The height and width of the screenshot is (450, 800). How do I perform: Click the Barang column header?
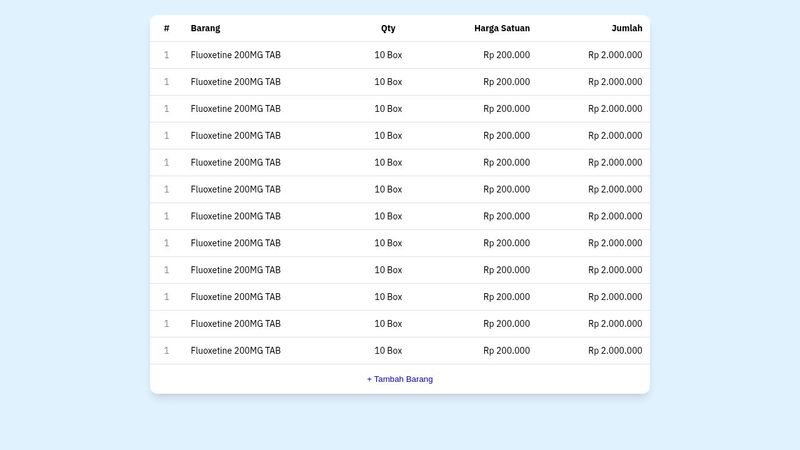205,28
